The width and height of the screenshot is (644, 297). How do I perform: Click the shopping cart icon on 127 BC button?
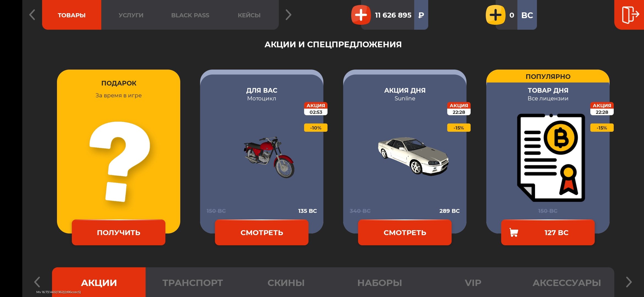click(514, 233)
